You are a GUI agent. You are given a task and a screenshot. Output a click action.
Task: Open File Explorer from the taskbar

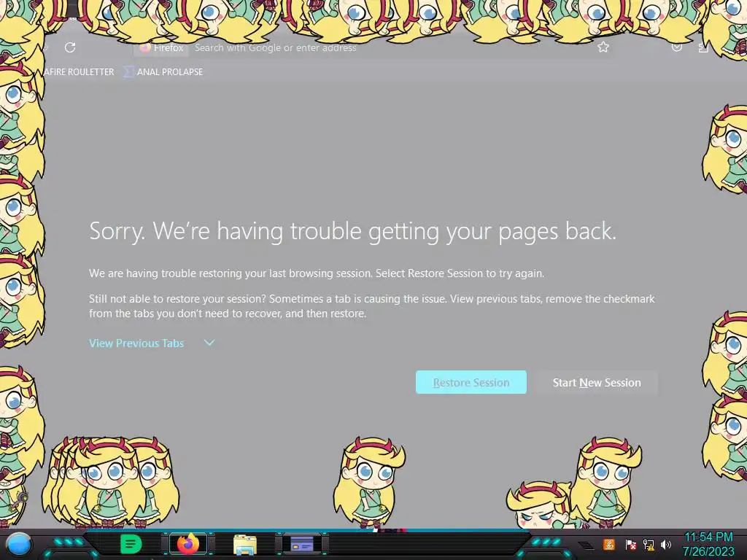(245, 545)
